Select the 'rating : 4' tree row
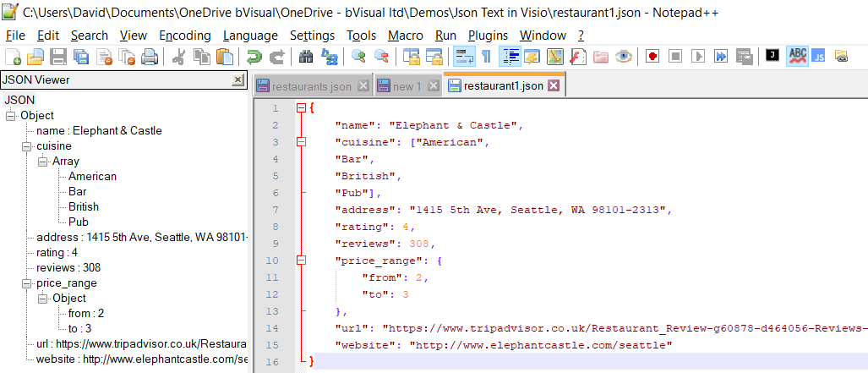This screenshot has width=868, height=373. 57,253
